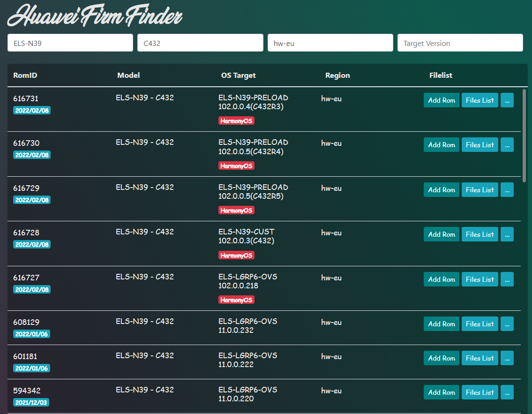Image resolution: width=532 pixels, height=414 pixels.
Task: Open Files List for RomID 616727
Action: (480, 279)
